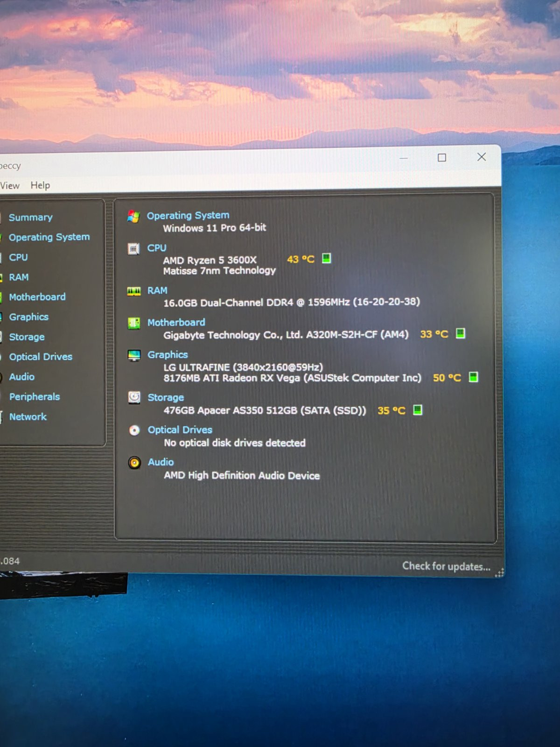
Task: Open the RAM section in the sidebar
Action: tap(19, 277)
